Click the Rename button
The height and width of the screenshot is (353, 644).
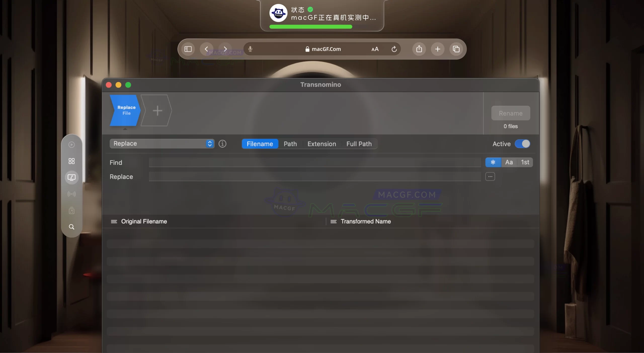pyautogui.click(x=510, y=113)
